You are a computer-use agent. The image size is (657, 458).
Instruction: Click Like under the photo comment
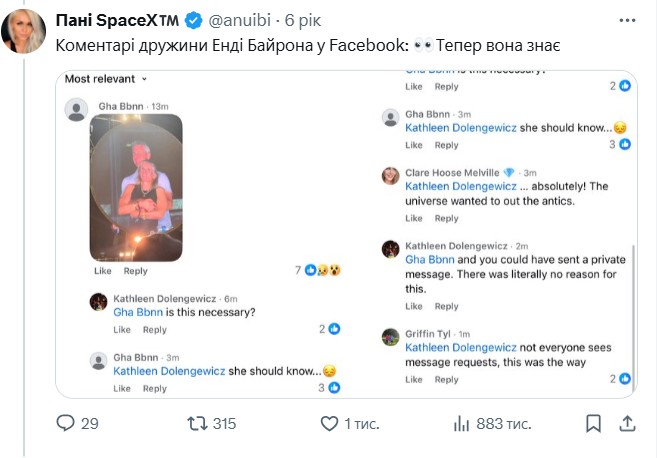click(102, 271)
